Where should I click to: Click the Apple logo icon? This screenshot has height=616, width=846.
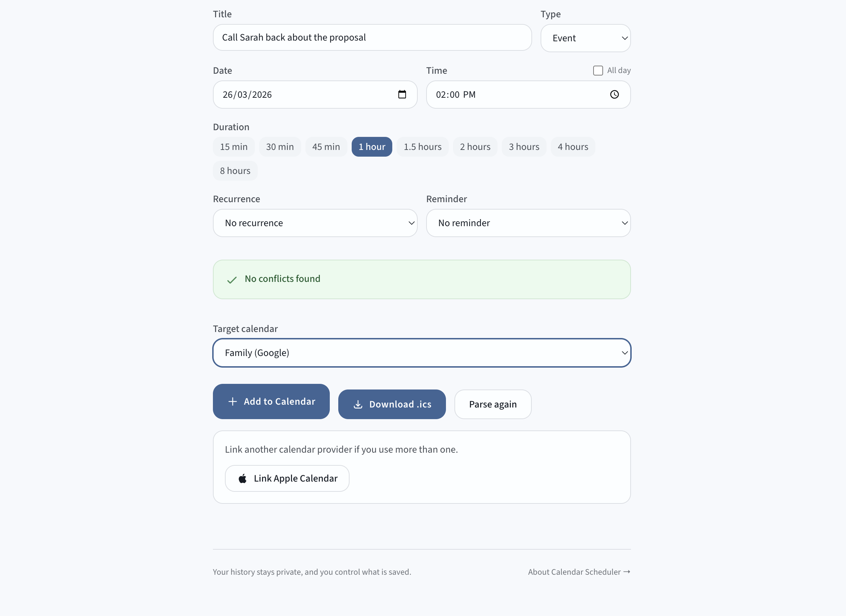tap(243, 478)
